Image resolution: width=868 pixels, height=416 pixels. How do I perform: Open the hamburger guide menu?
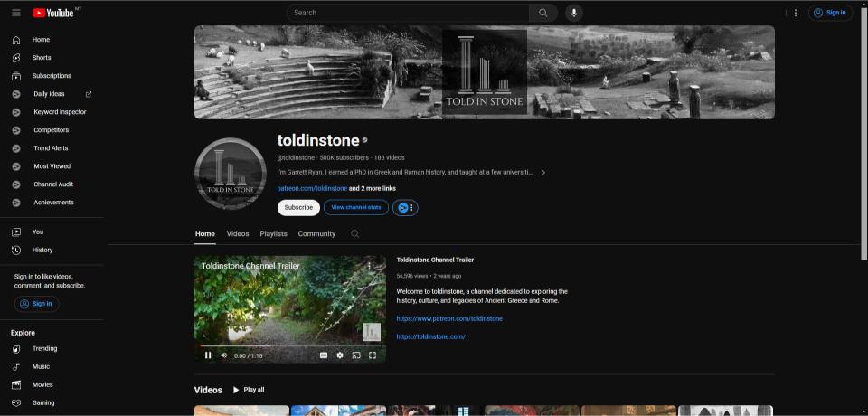(x=16, y=13)
